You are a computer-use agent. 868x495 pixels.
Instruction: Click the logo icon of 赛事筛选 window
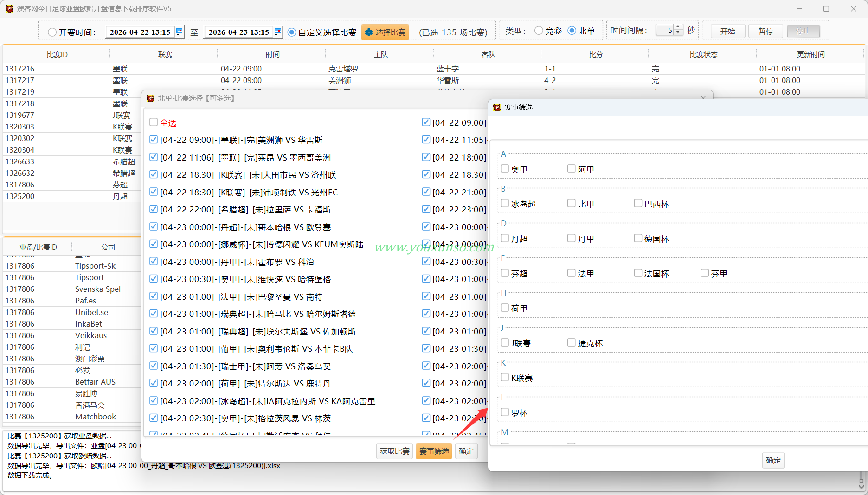pos(497,108)
